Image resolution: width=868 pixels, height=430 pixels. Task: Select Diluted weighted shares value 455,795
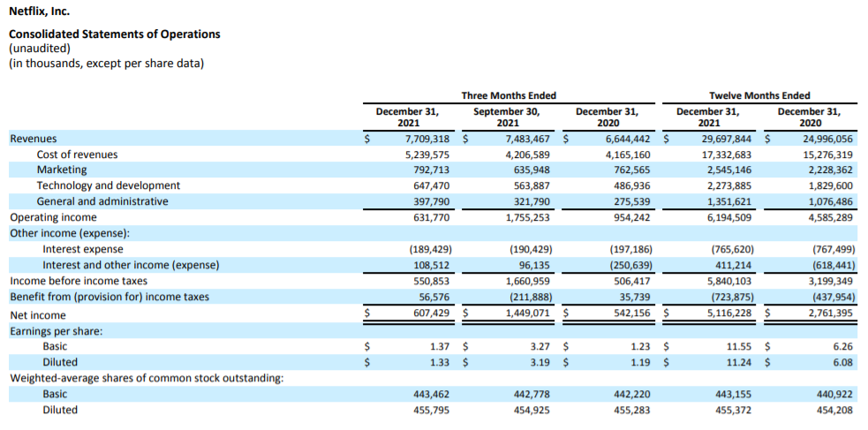point(432,410)
